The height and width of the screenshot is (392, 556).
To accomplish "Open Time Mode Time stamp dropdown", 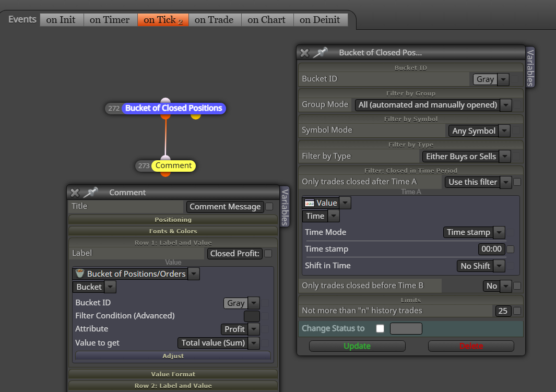I will 499,232.
